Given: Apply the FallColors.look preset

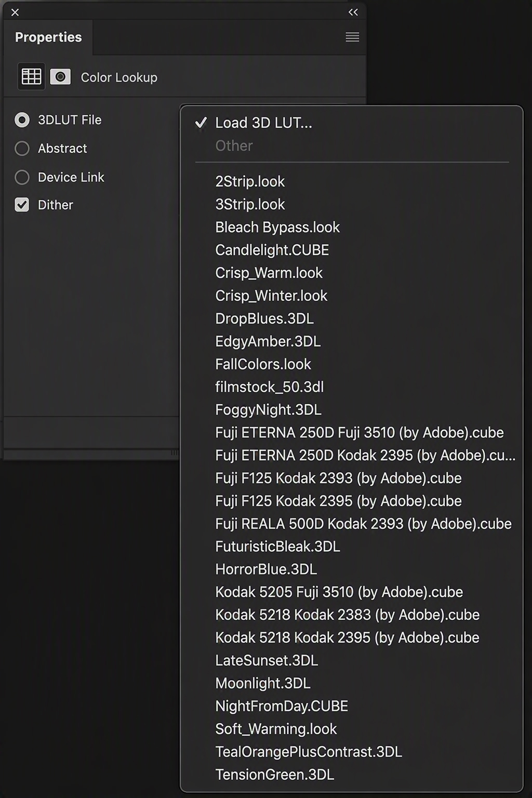Looking at the screenshot, I should click(x=352, y=364).
